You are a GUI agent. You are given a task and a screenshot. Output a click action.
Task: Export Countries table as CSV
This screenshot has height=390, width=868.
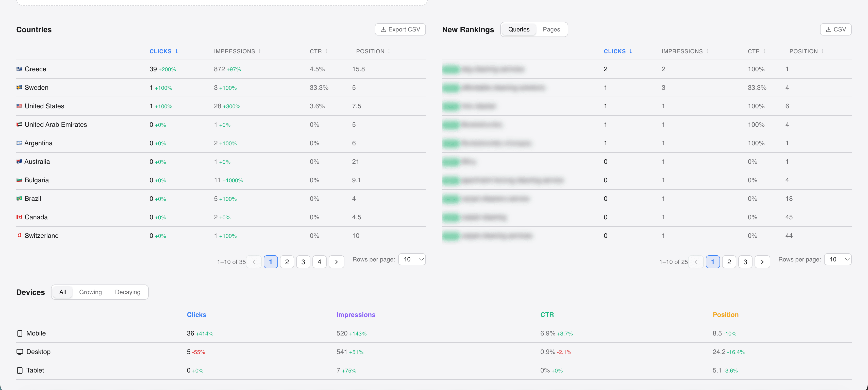point(400,30)
